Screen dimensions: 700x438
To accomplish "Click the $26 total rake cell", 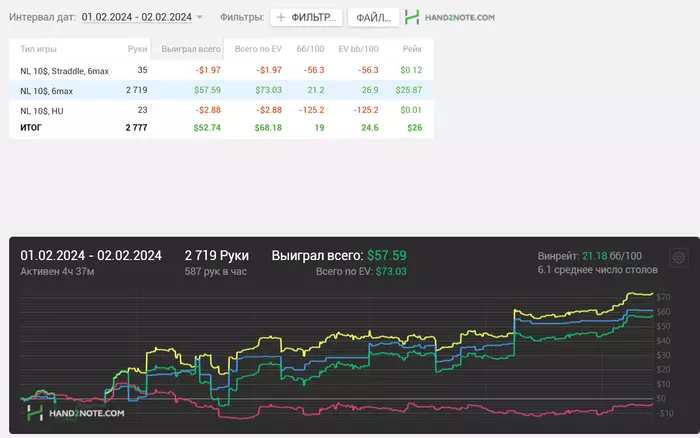I will [414, 128].
